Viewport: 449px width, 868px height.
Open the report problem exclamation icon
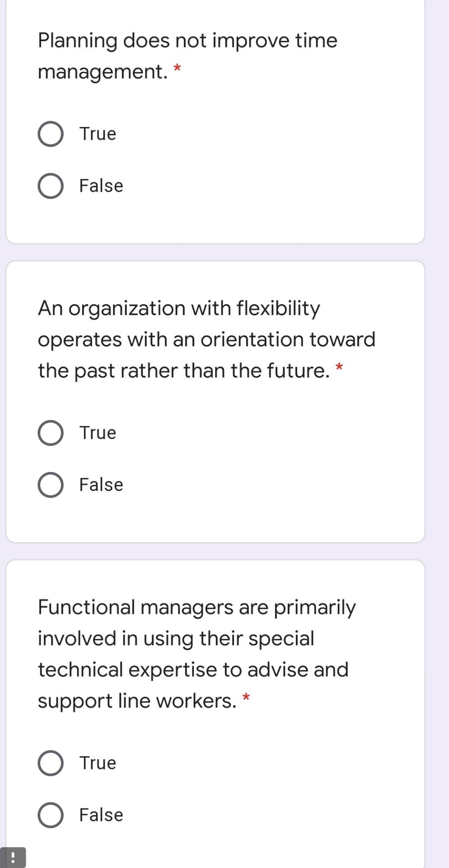13,857
